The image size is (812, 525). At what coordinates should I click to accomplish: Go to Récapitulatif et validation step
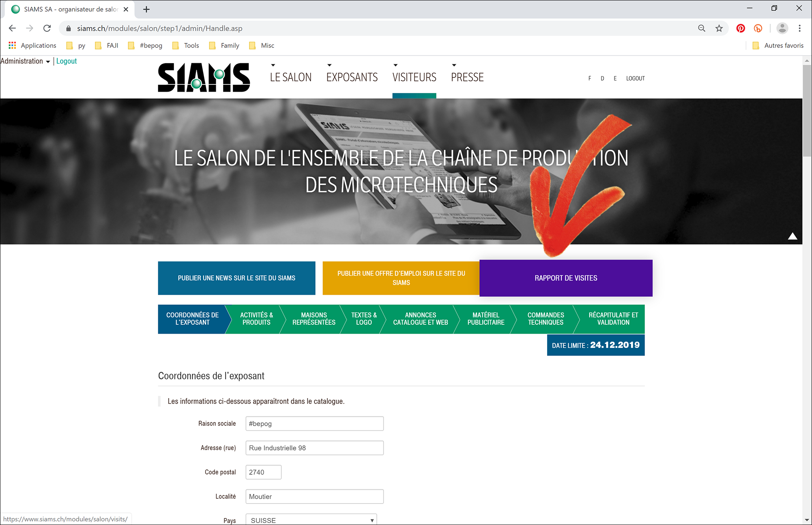click(613, 319)
